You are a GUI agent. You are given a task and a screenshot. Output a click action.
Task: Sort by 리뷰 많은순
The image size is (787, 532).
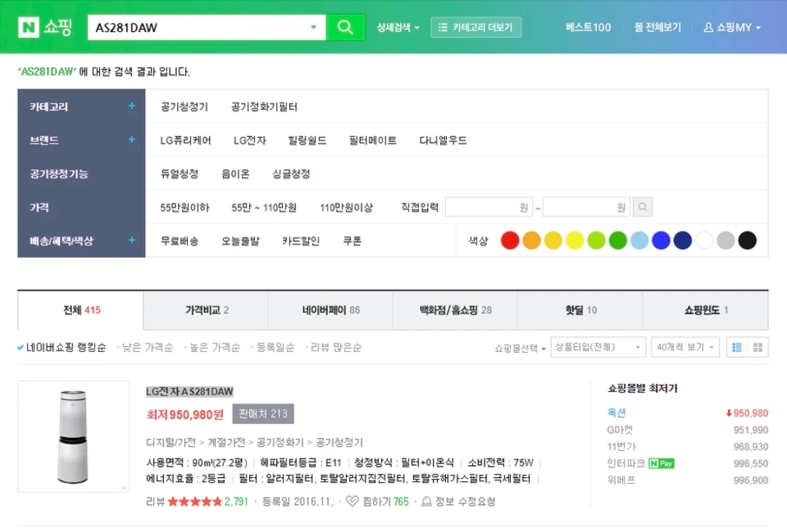(x=336, y=348)
